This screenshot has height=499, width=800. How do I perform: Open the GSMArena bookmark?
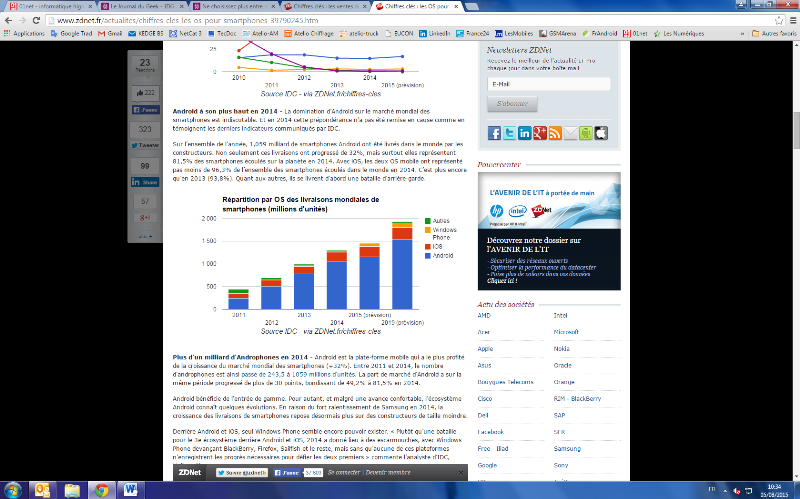(558, 34)
